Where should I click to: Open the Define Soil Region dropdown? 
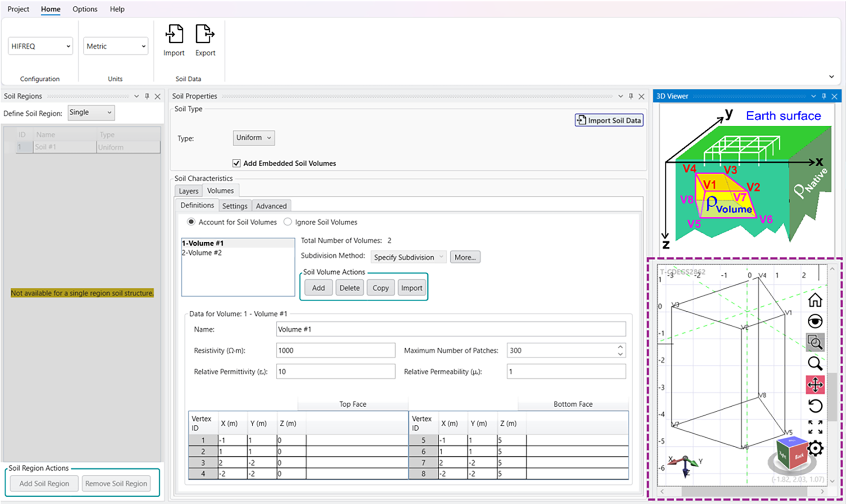click(x=91, y=113)
